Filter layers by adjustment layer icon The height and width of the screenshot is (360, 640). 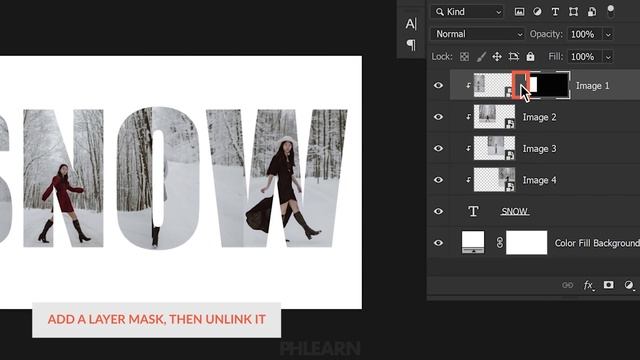coord(537,12)
